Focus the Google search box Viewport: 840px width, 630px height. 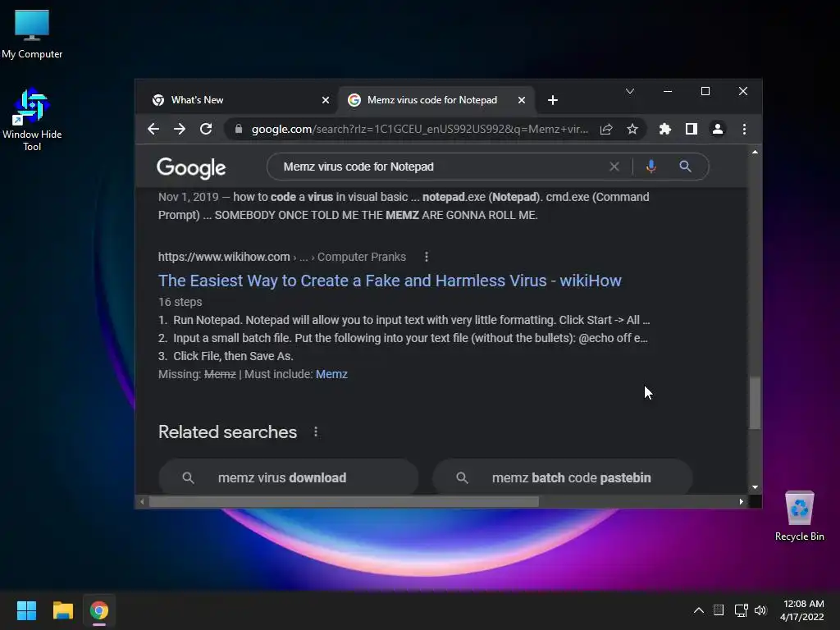(440, 167)
